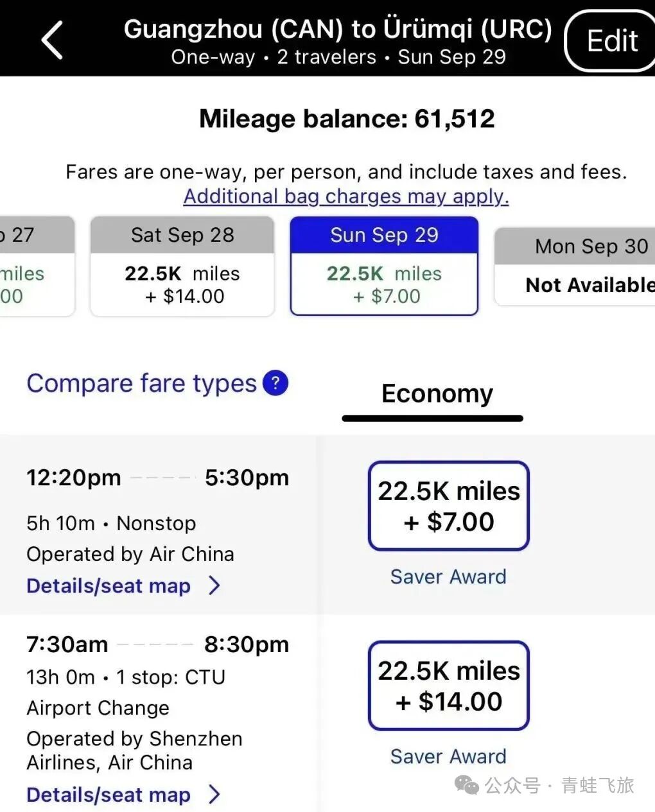This screenshot has height=812, width=655.
Task: Open Additional bag charges may apply link
Action: 346,196
